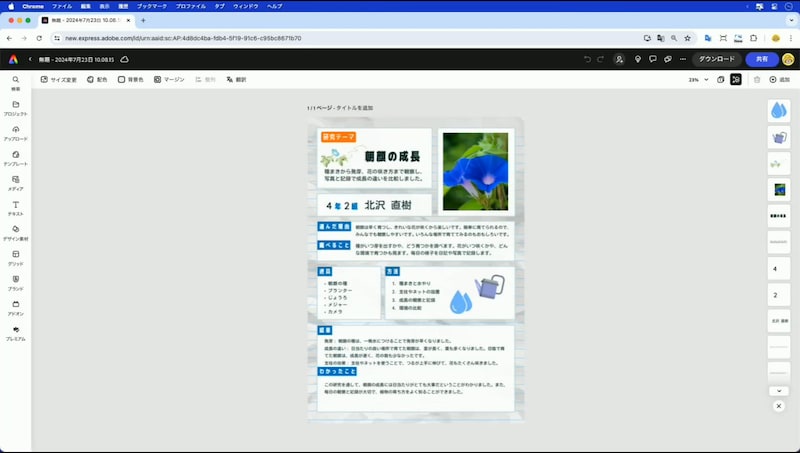Screen dimensions: 800x453
Task: Open the 検索 search panel
Action: pyautogui.click(x=15, y=83)
